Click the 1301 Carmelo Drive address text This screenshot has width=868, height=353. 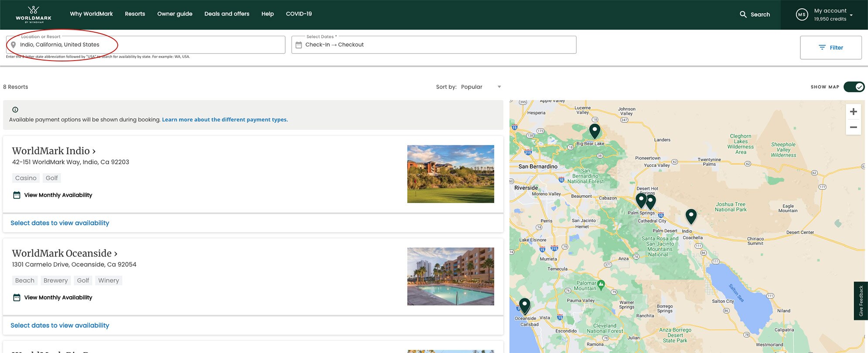(74, 265)
